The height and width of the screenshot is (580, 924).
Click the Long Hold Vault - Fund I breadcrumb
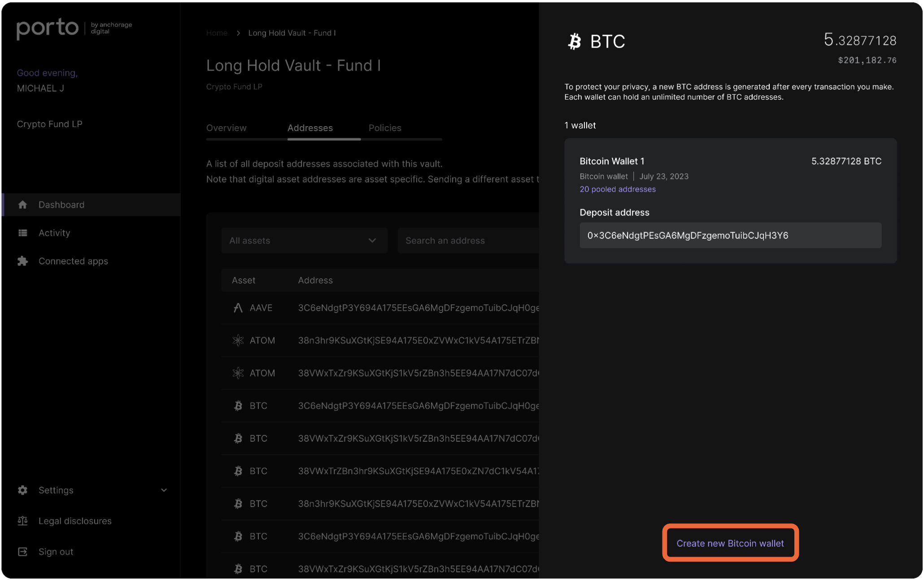click(x=292, y=33)
